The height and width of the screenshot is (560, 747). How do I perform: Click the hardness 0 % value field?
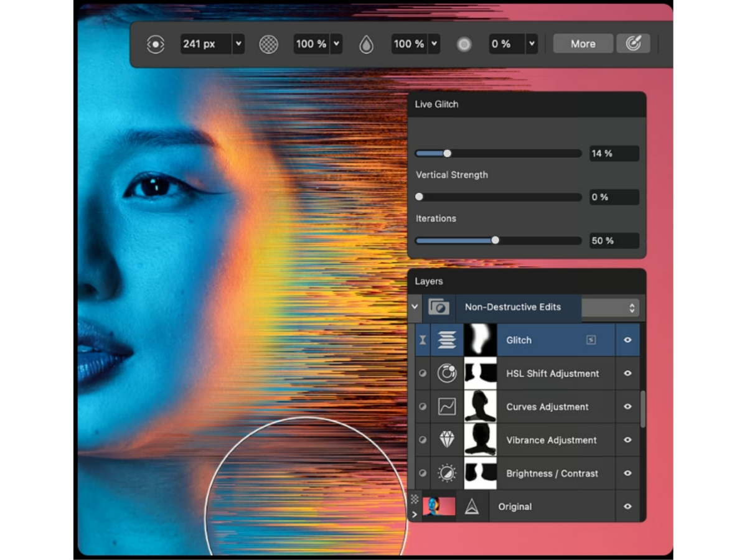[507, 44]
